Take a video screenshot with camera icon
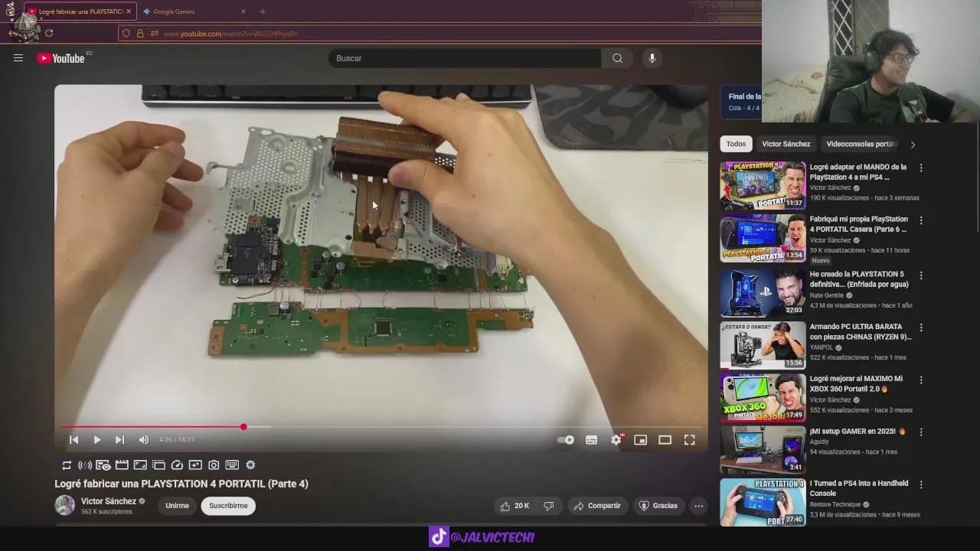This screenshot has width=980, height=551. pos(214,465)
